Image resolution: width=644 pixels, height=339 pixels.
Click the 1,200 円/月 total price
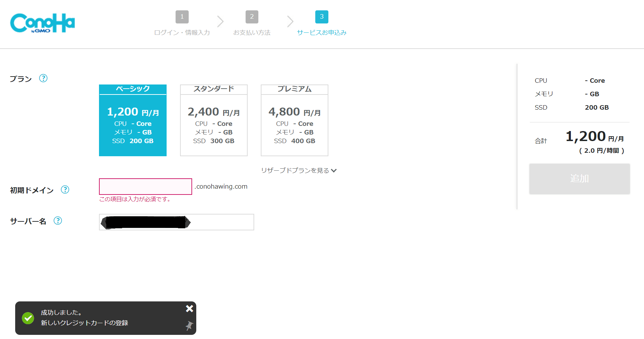click(x=595, y=137)
